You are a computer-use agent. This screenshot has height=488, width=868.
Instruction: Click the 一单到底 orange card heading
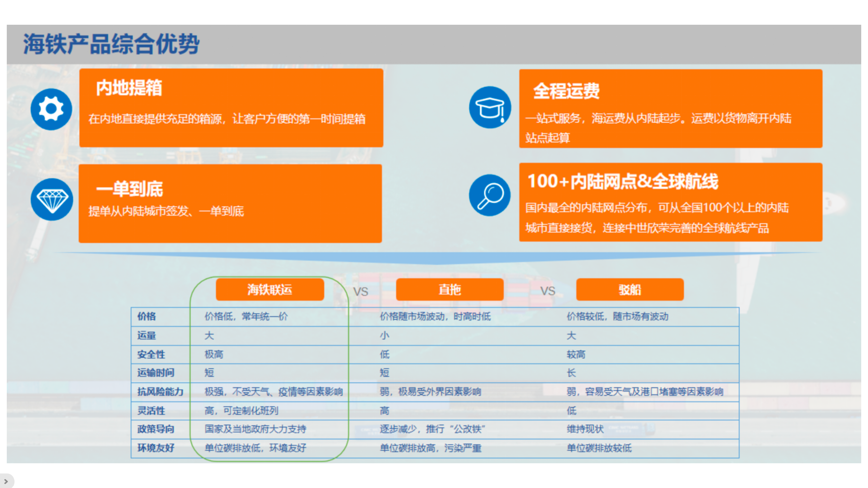[x=130, y=189]
